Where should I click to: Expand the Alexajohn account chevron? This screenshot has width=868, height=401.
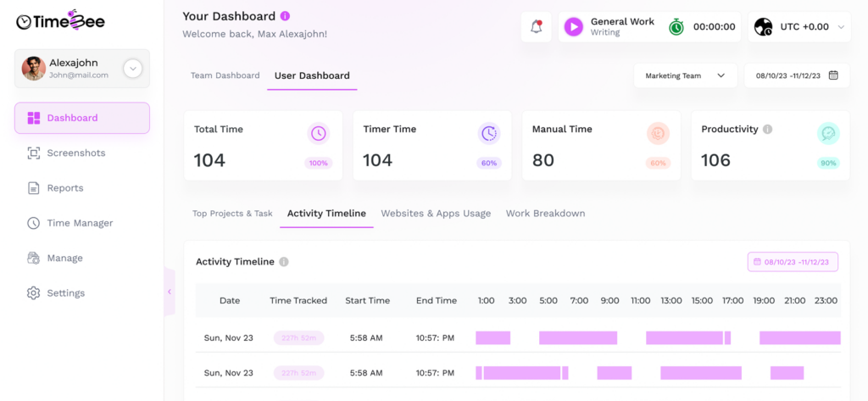[133, 69]
